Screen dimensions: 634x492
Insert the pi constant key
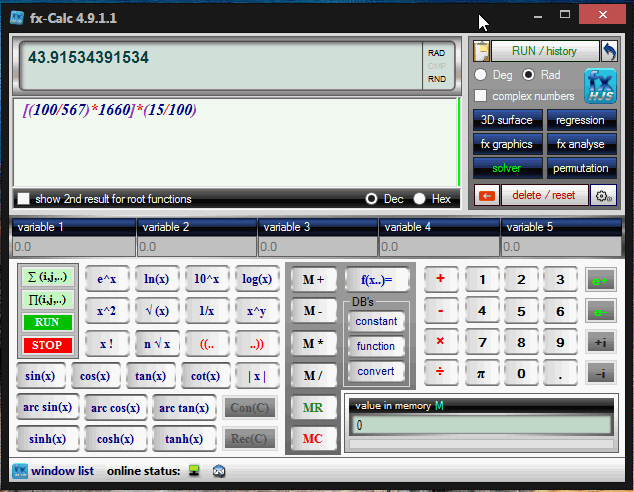[481, 373]
